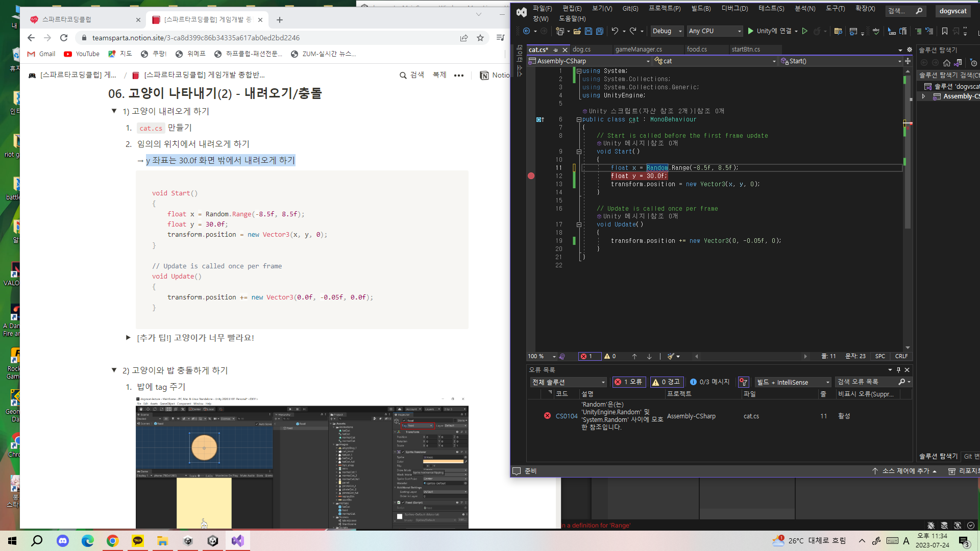The image size is (980, 551).
Task: Remove the breakpoint on line 12
Action: click(x=531, y=176)
